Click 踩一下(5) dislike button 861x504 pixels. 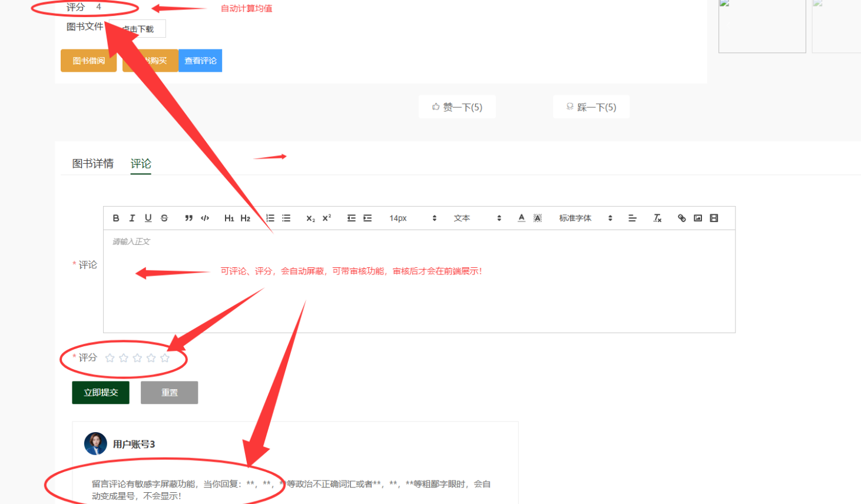(591, 107)
